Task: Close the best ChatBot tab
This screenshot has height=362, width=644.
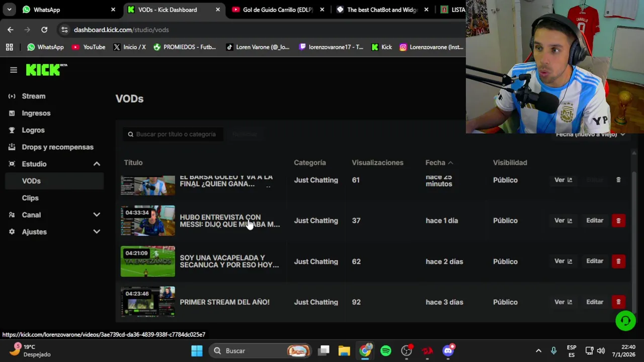Action: click(426, 10)
